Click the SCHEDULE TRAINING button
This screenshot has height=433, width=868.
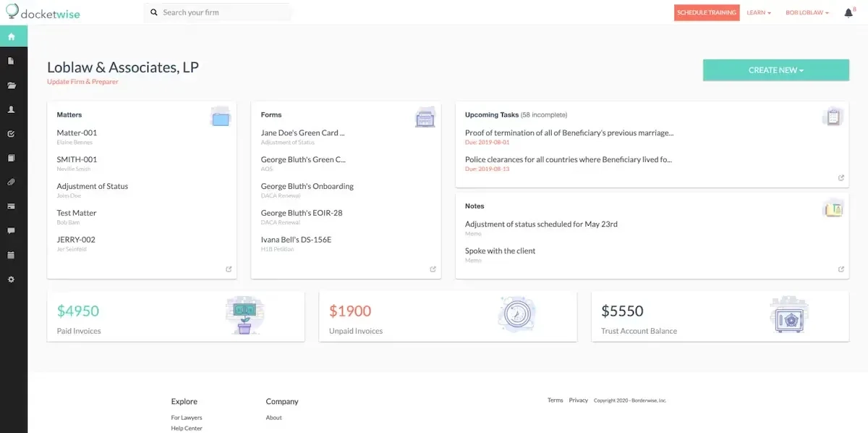pos(707,12)
